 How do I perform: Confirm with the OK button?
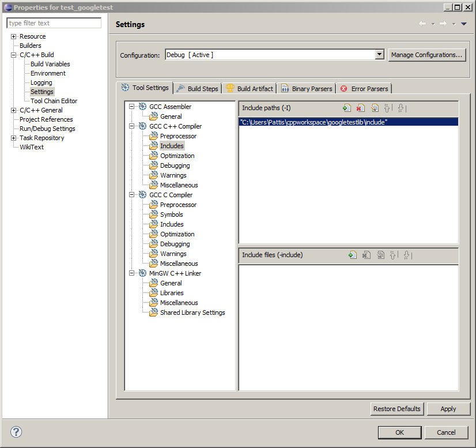(399, 432)
